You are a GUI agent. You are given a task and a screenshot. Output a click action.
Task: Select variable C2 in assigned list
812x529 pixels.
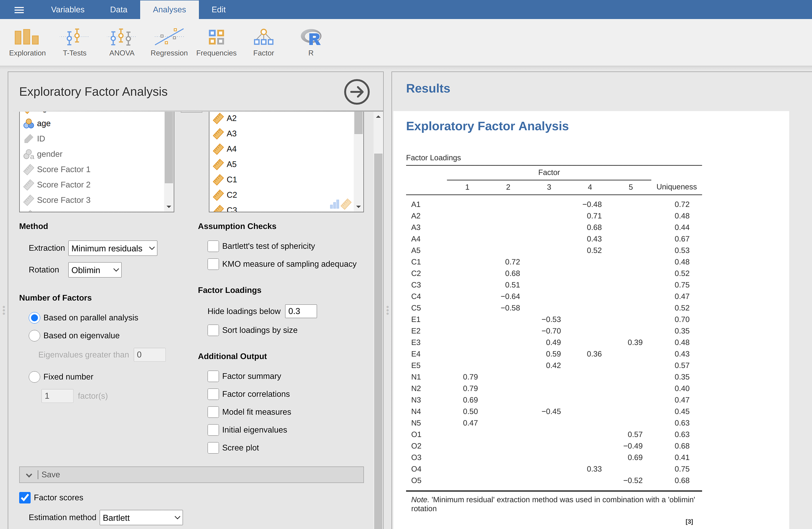tap(282, 195)
